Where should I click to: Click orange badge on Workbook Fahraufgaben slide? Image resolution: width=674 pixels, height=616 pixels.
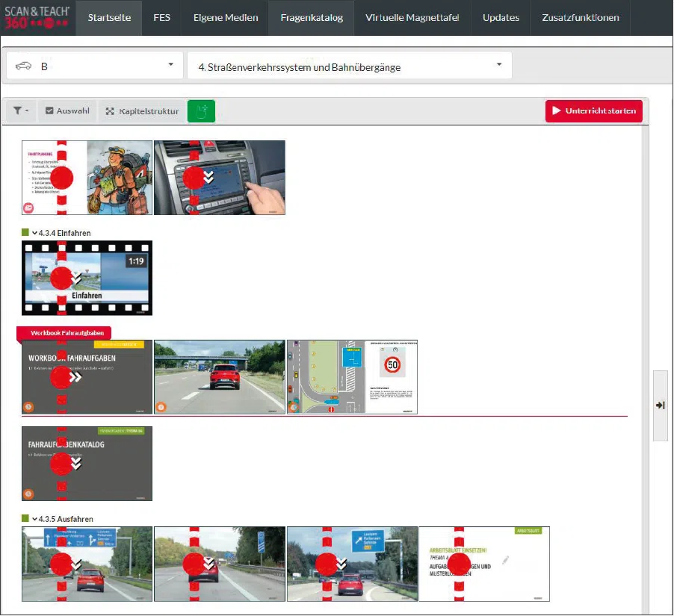28,407
